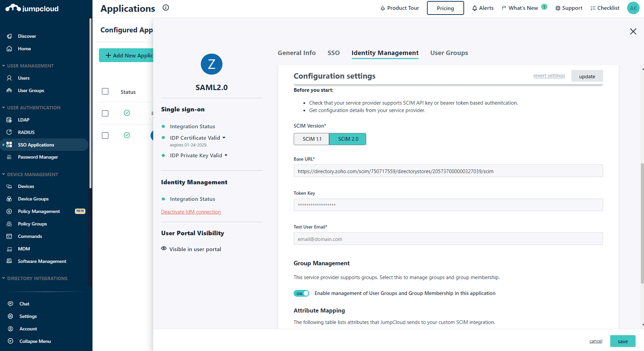The height and width of the screenshot is (351, 644).
Task: Check the Status header select-all checkbox
Action: (105, 91)
